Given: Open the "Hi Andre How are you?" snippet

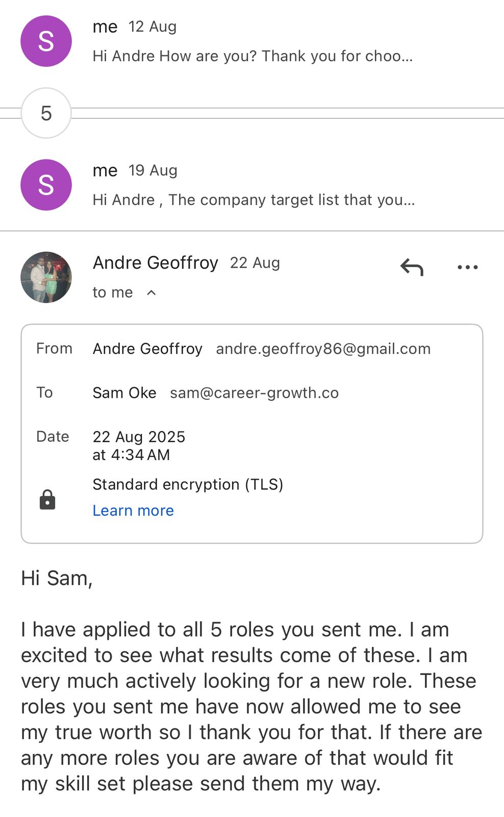Looking at the screenshot, I should 253,56.
